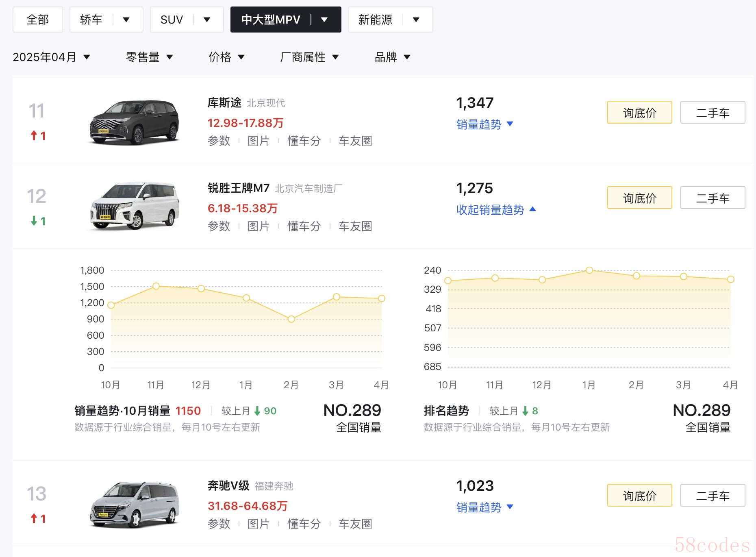Open the 锐胜王牌M7 model name link
Viewport: 756px width, 557px height.
239,188
